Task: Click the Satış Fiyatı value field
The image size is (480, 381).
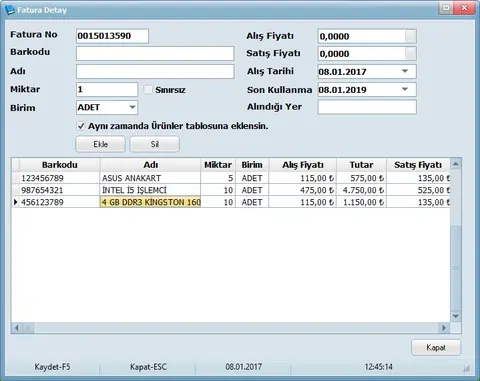Action: coord(362,53)
